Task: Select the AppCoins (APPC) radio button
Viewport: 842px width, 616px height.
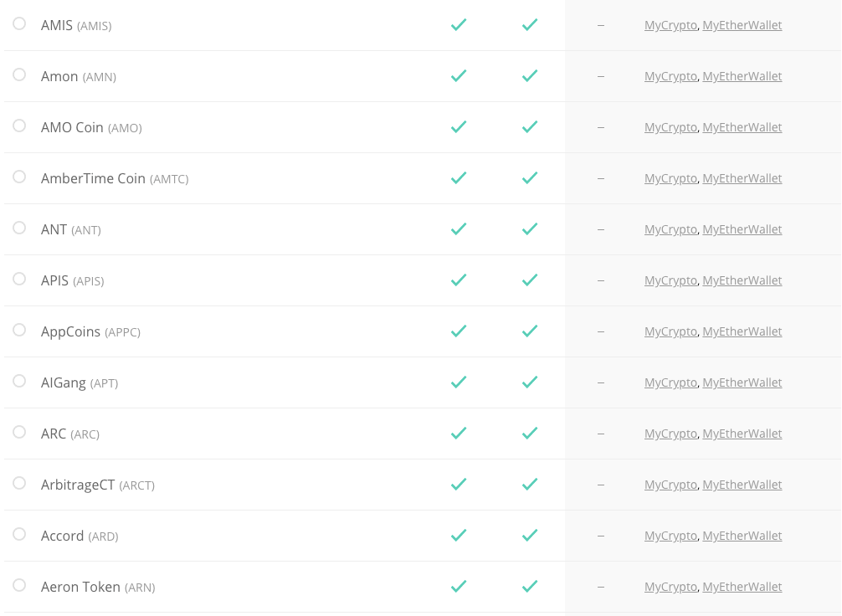Action: point(19,330)
